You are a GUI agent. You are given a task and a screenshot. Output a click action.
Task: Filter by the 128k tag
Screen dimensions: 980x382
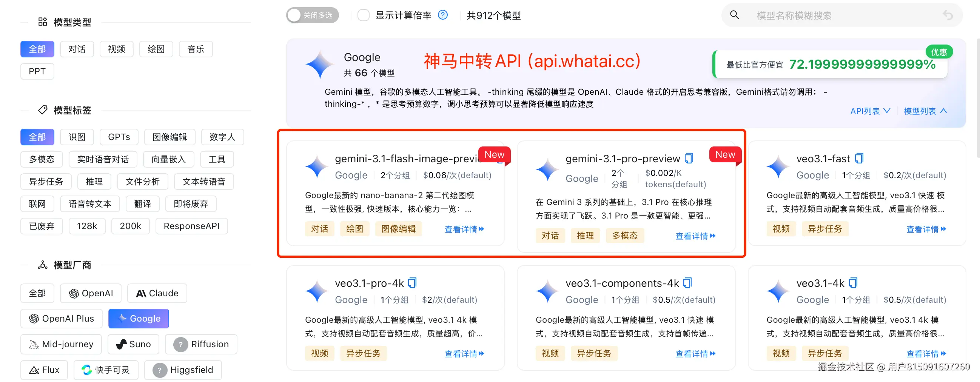click(x=87, y=226)
